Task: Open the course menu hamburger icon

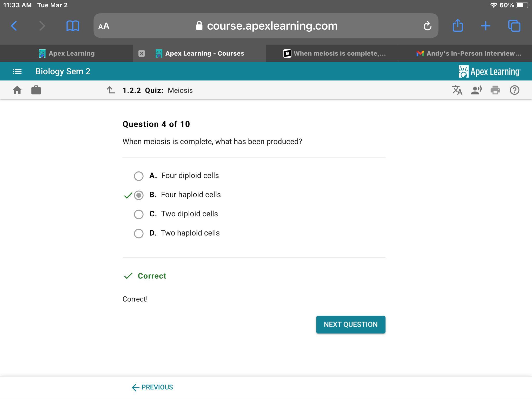Action: tap(17, 71)
